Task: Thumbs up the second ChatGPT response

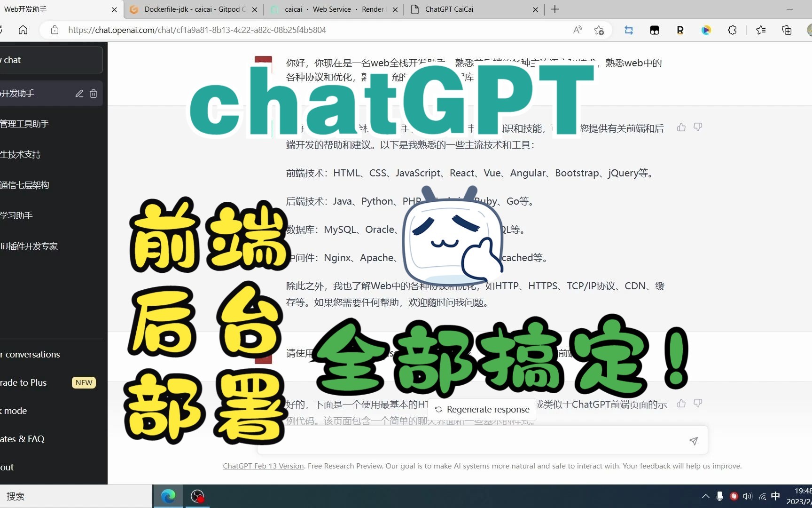Action: [681, 403]
